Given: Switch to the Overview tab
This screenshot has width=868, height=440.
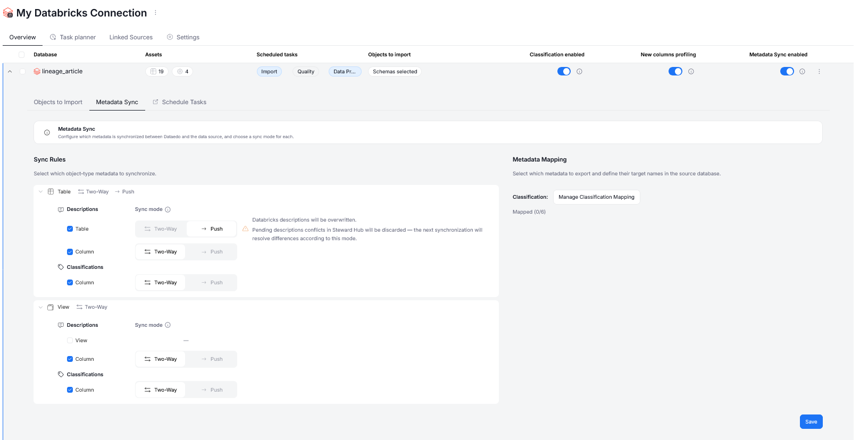Looking at the screenshot, I should click(x=22, y=37).
